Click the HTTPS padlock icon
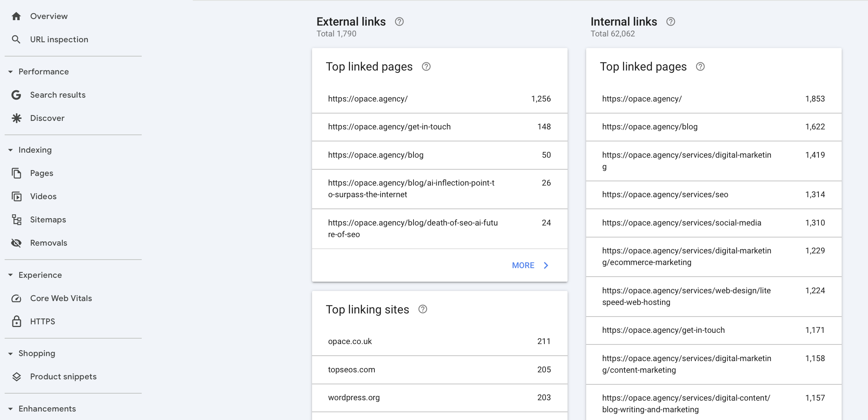 pyautogui.click(x=16, y=321)
